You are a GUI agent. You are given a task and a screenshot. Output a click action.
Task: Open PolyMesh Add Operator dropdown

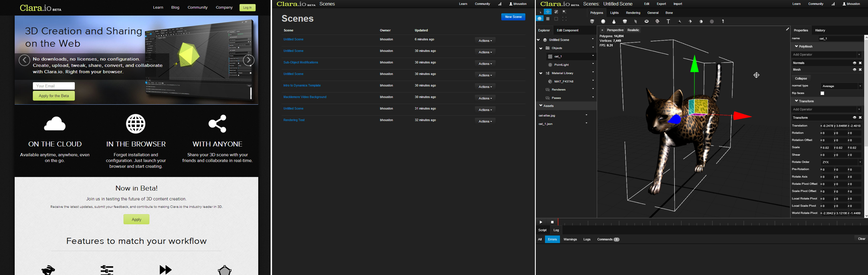826,55
